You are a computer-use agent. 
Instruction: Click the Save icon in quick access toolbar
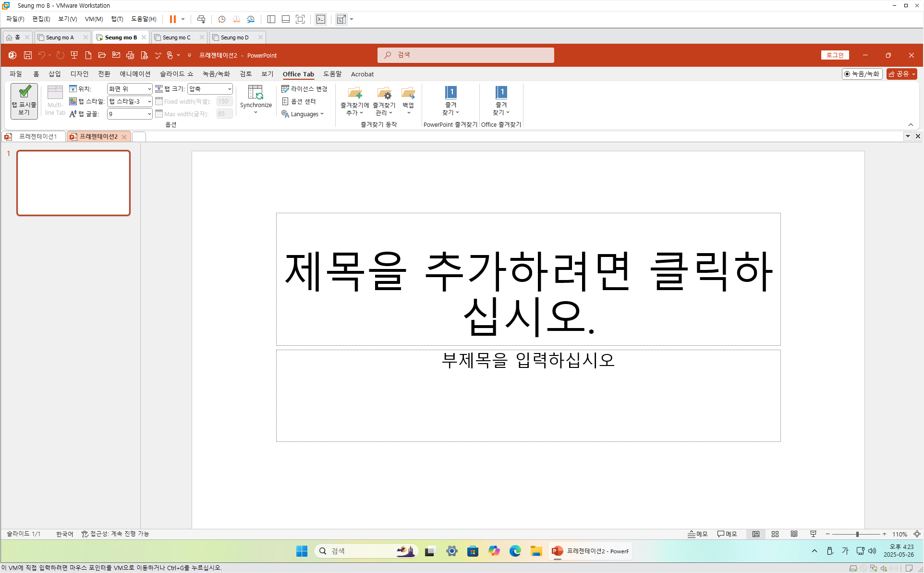pos(28,55)
